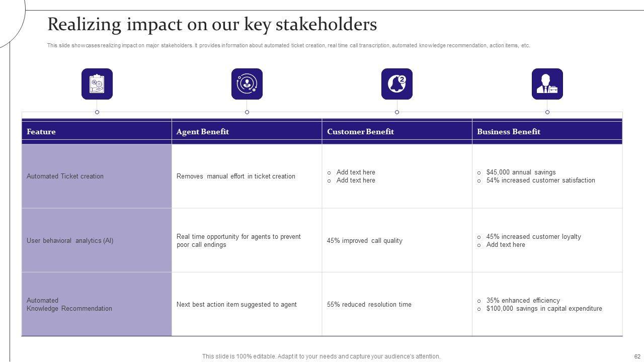
Task: Select the Agent Benefit column header
Action: (203, 132)
